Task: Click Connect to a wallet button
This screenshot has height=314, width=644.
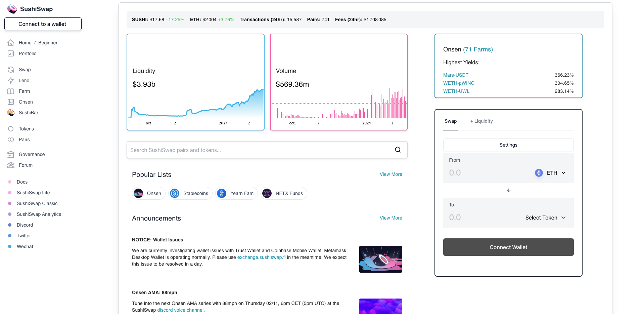Action: click(x=43, y=24)
